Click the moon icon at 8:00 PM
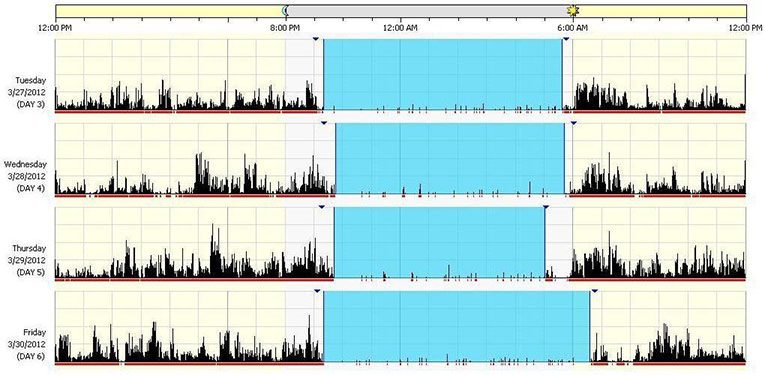765x375 pixels. tap(286, 10)
